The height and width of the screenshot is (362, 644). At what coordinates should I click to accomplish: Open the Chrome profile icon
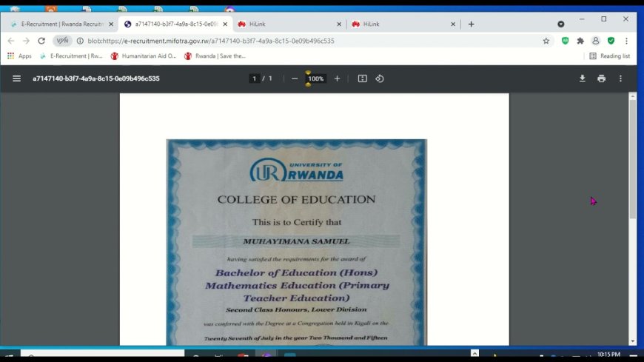click(596, 41)
